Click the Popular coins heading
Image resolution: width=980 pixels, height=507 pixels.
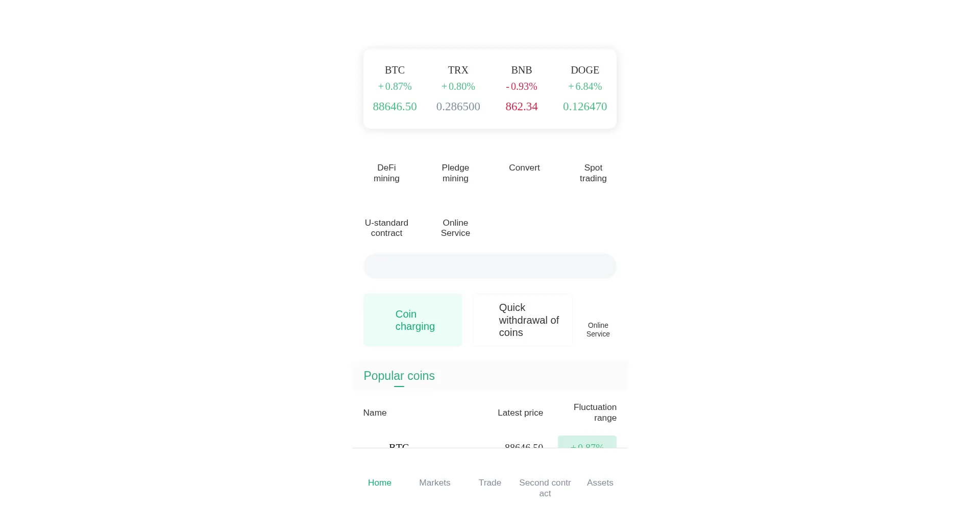coord(399,376)
